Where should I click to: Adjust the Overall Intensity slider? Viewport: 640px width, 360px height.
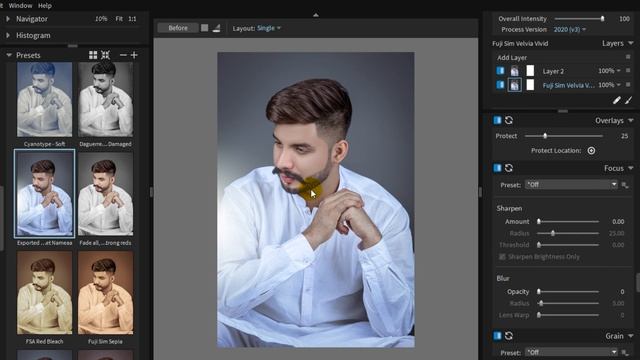click(x=602, y=19)
